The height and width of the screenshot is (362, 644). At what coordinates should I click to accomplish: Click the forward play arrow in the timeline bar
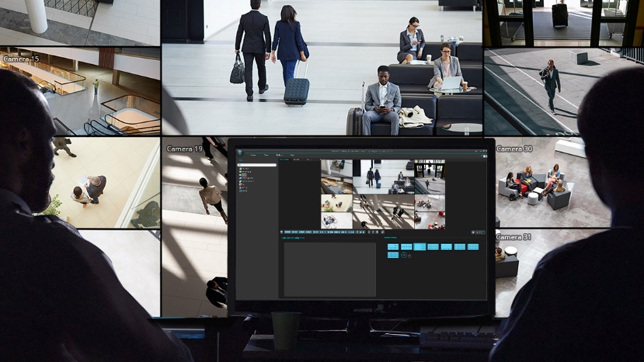pyautogui.click(x=364, y=232)
